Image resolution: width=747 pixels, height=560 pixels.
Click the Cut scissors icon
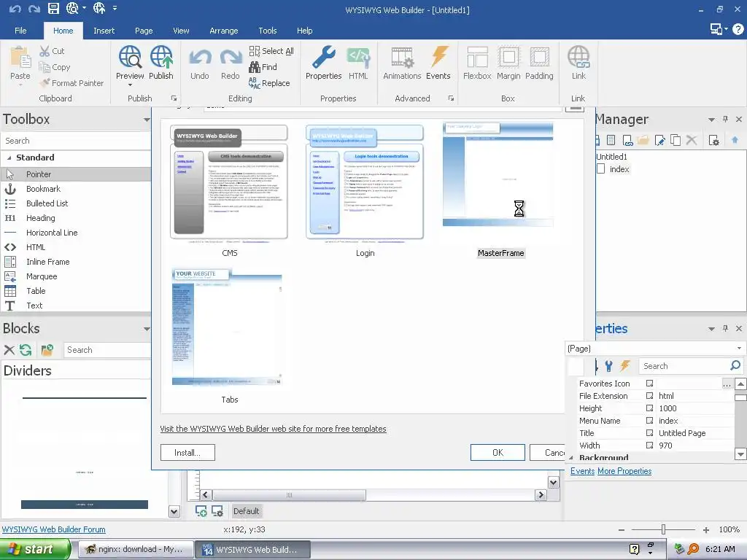[44, 51]
